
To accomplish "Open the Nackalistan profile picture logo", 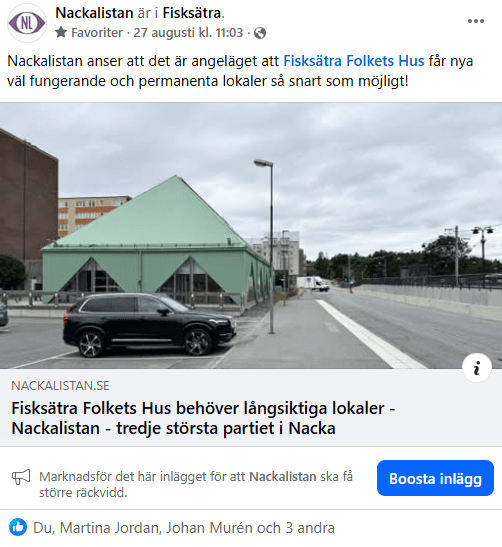I will pos(27,23).
